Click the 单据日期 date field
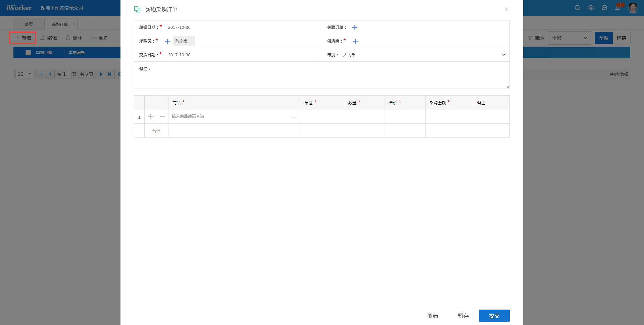This screenshot has height=325, width=644. pyautogui.click(x=243, y=28)
